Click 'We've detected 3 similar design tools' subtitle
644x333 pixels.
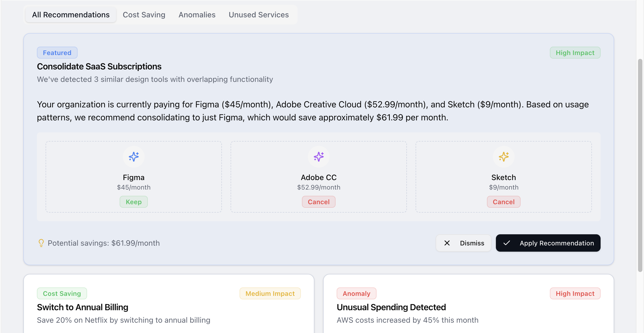click(155, 79)
